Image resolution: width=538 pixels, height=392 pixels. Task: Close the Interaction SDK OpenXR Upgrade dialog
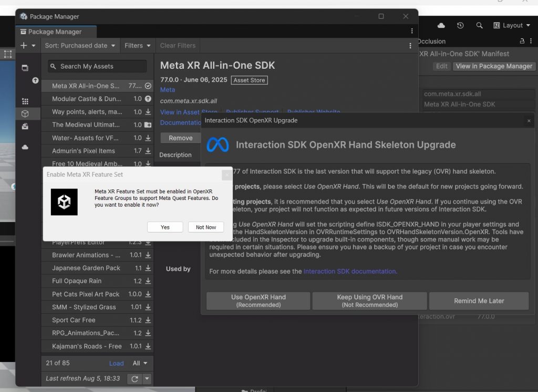(x=529, y=121)
